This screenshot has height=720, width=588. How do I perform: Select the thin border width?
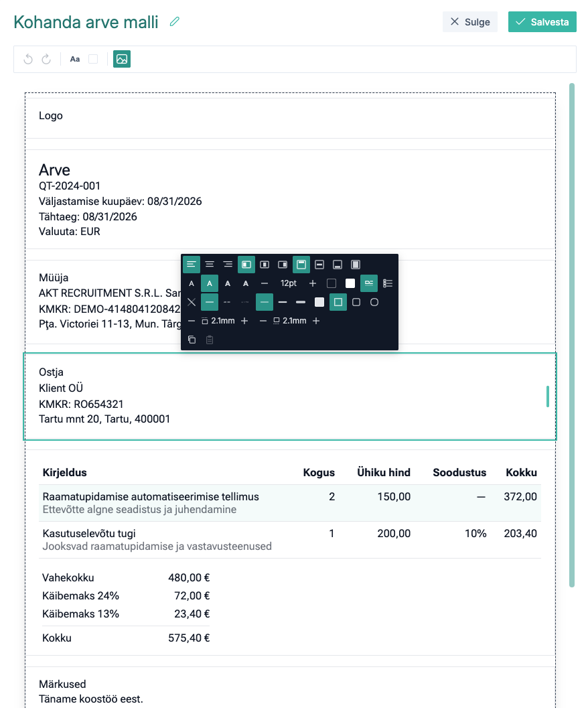click(265, 302)
